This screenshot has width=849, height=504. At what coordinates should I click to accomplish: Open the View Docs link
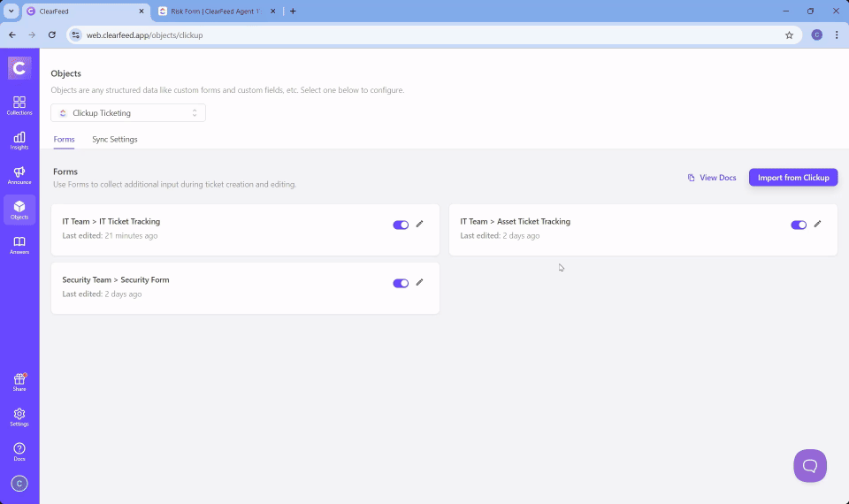(712, 178)
